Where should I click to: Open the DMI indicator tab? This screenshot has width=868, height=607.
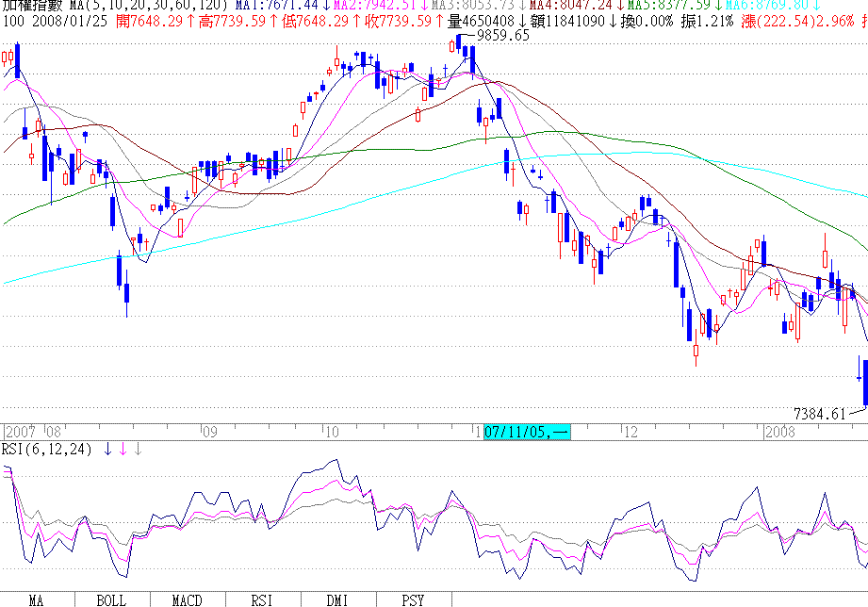tap(337, 599)
